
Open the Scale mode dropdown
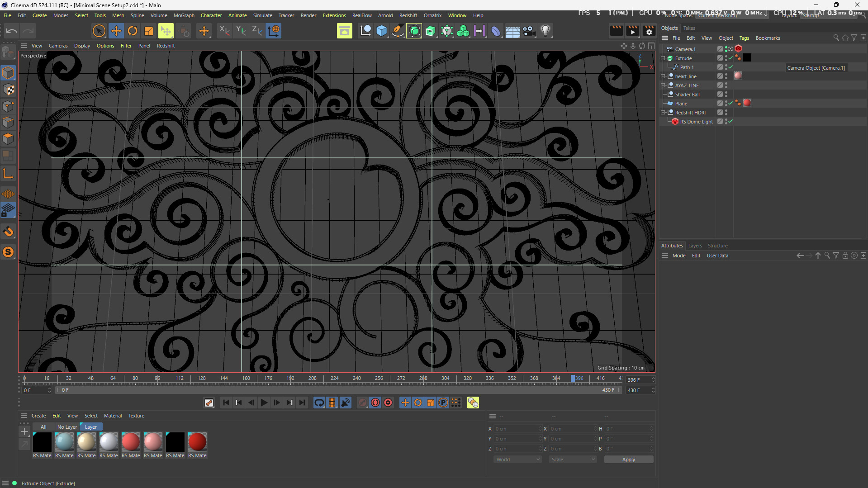(573, 460)
